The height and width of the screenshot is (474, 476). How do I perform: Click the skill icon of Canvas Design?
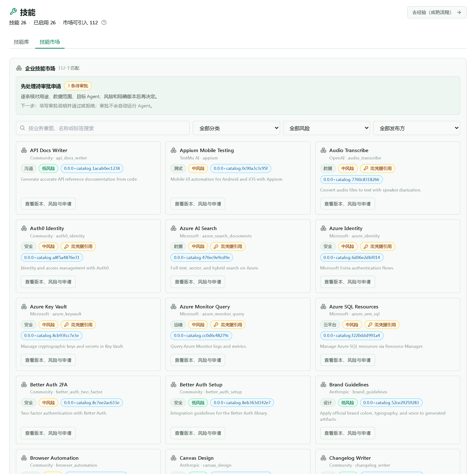(x=174, y=458)
